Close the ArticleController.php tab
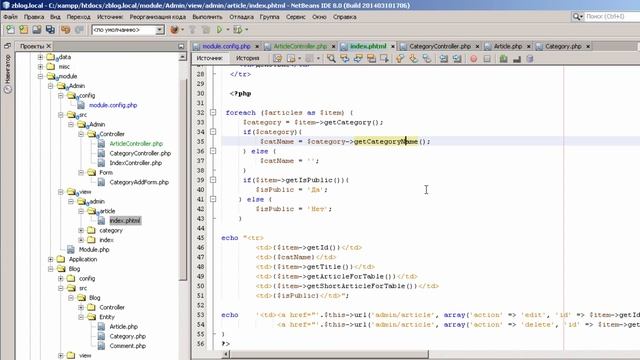640x360 pixels. tap(333, 47)
